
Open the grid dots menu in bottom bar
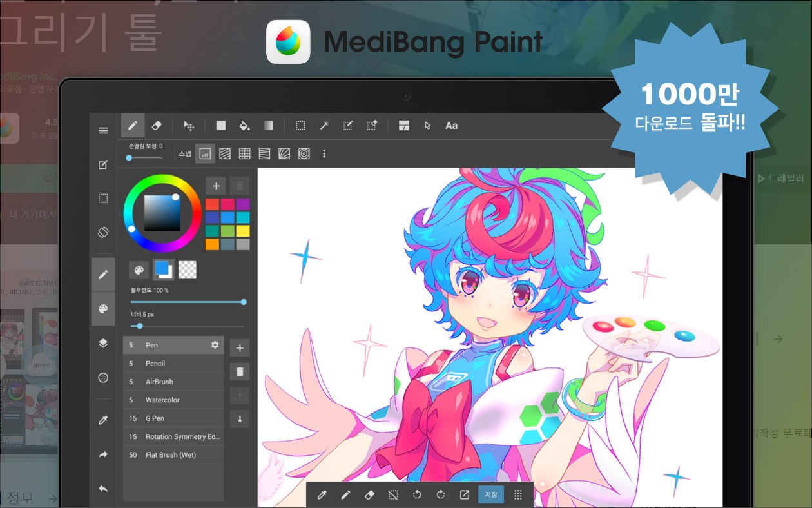517,494
